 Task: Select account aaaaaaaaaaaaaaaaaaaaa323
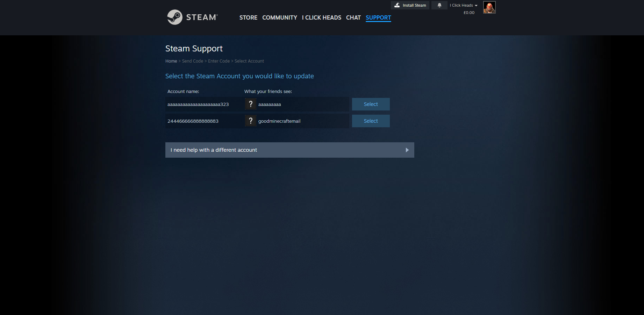[x=371, y=104]
